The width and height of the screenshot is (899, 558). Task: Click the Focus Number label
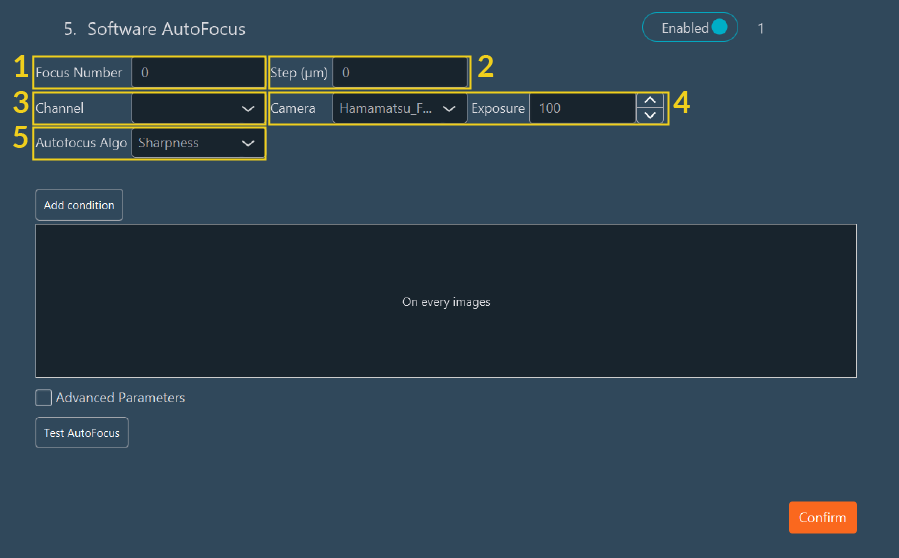point(79,73)
